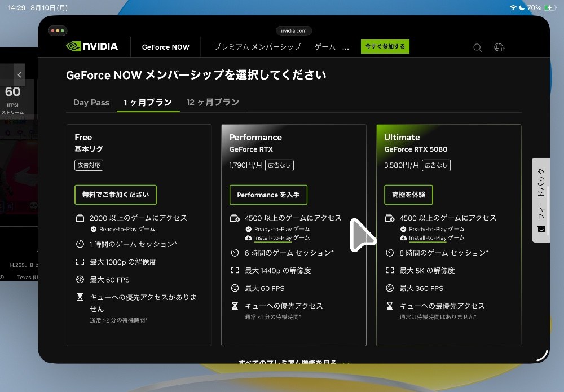564x392 pixels.
Task: Click the NVIDIA logo
Action: [92, 46]
